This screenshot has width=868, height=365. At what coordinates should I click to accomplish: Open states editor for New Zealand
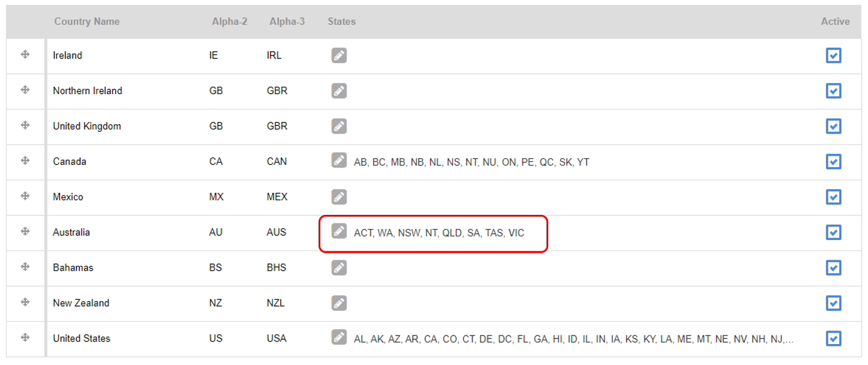339,303
